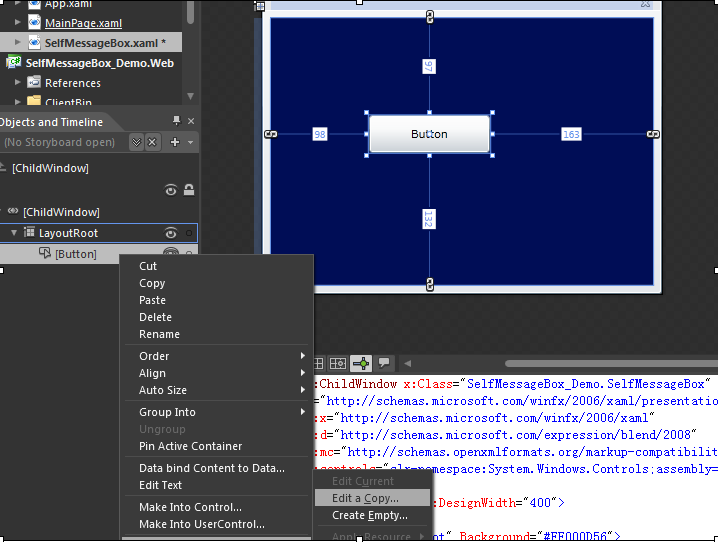The width and height of the screenshot is (718, 542).
Task: Click the SelfMessageBox_Demo.Web C# project icon
Action: [14, 62]
